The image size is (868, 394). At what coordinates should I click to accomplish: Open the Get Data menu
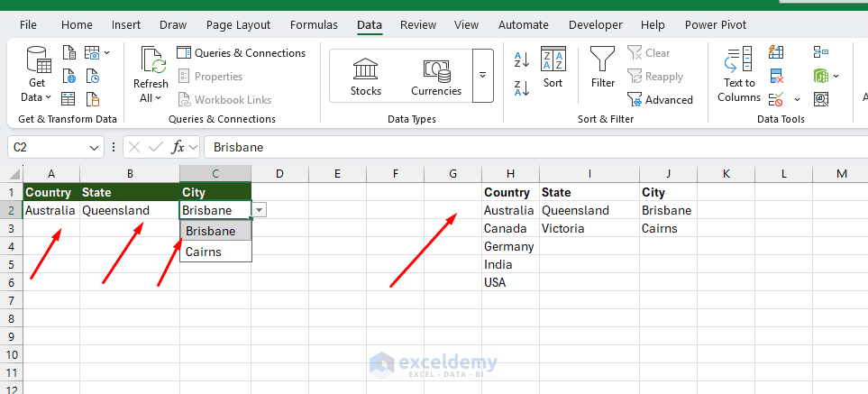[37, 75]
